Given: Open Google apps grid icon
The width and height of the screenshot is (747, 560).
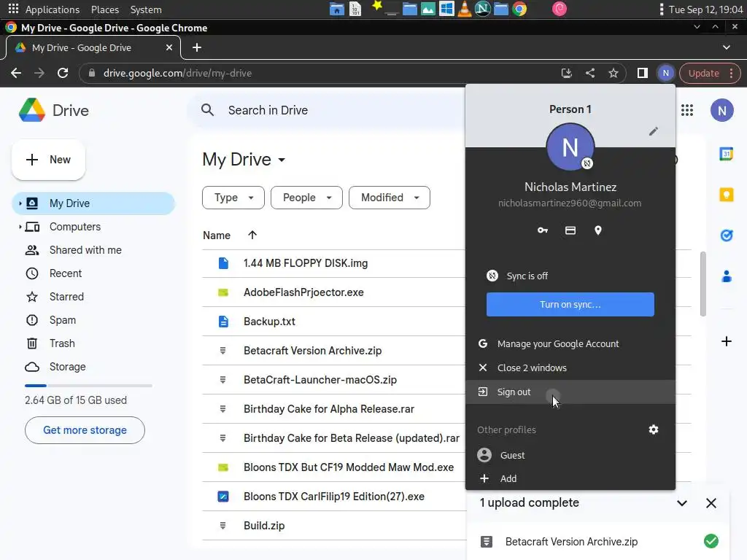Looking at the screenshot, I should click(687, 111).
